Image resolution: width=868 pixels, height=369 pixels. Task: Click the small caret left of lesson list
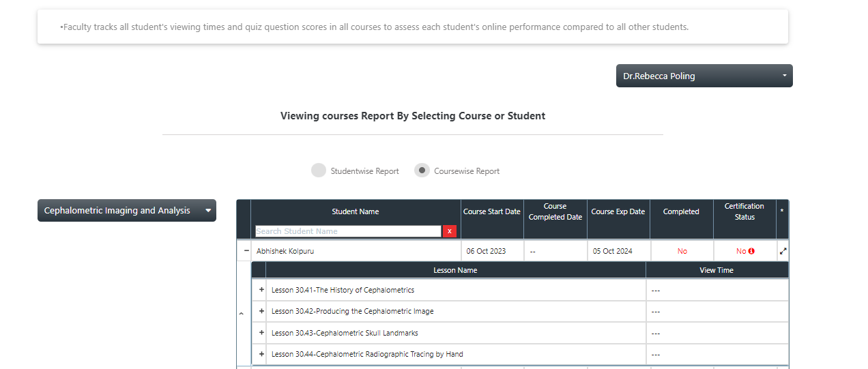coord(241,314)
